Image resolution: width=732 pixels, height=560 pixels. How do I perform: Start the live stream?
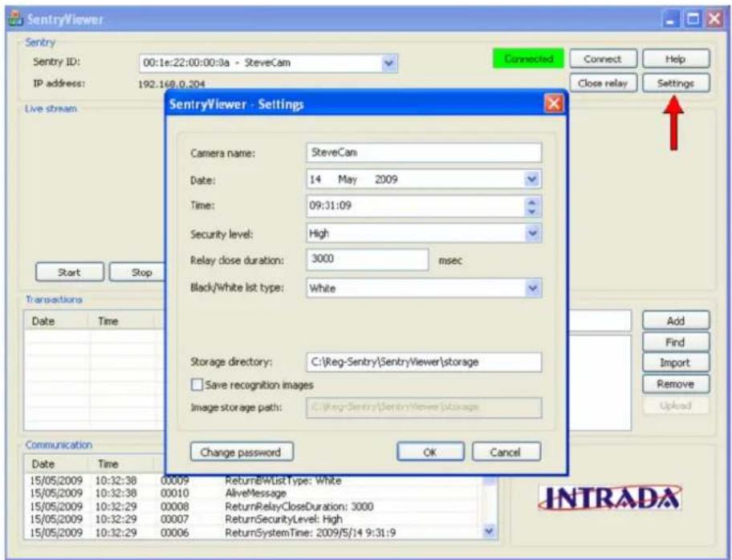coord(70,272)
